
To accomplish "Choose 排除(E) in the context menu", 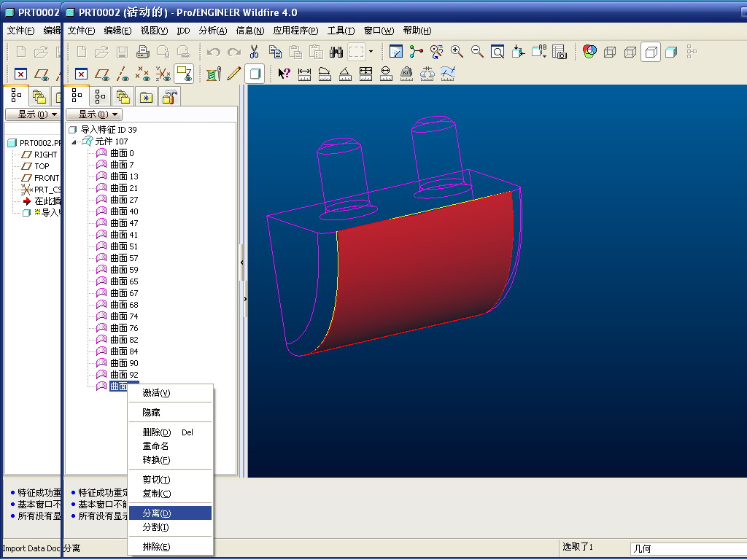I will click(170, 547).
